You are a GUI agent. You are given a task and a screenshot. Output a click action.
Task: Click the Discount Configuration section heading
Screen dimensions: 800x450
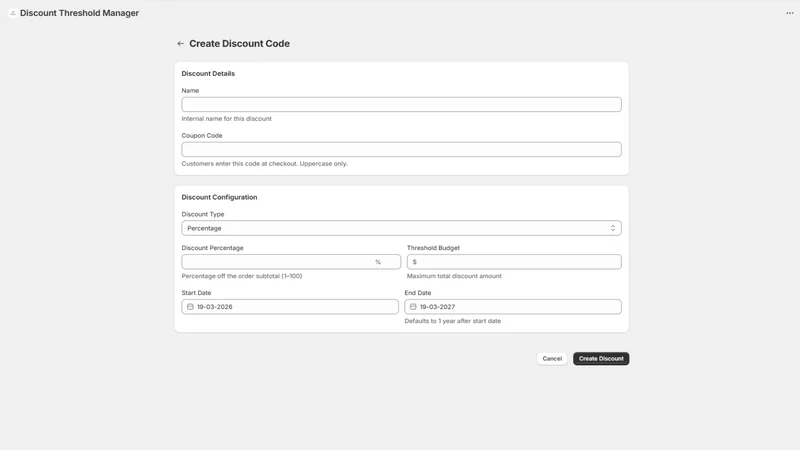pyautogui.click(x=219, y=197)
